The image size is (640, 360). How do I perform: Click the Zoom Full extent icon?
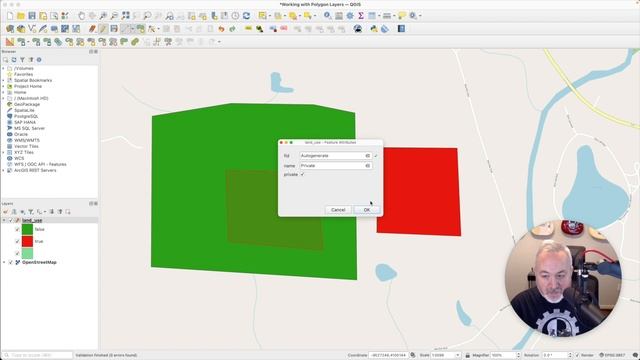pos(125,16)
